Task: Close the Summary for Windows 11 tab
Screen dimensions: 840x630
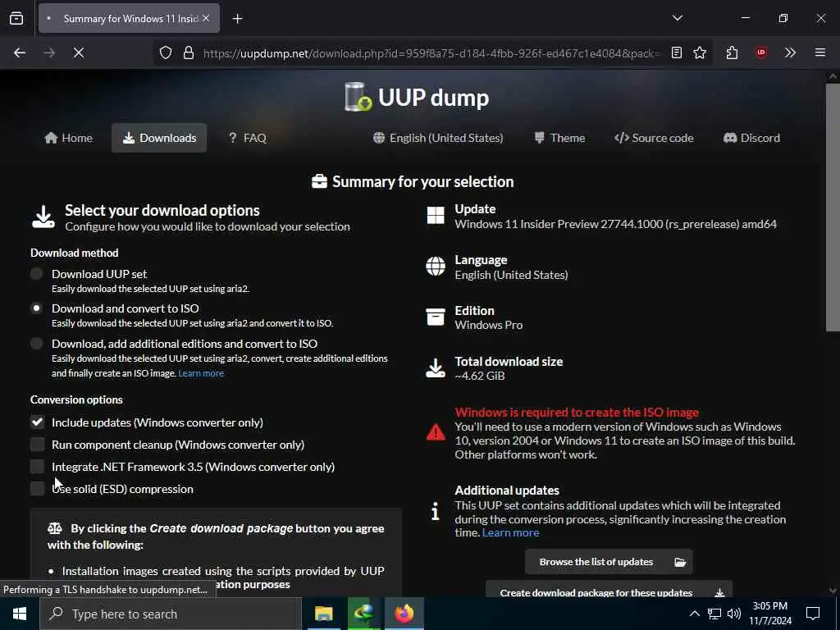Action: point(206,18)
